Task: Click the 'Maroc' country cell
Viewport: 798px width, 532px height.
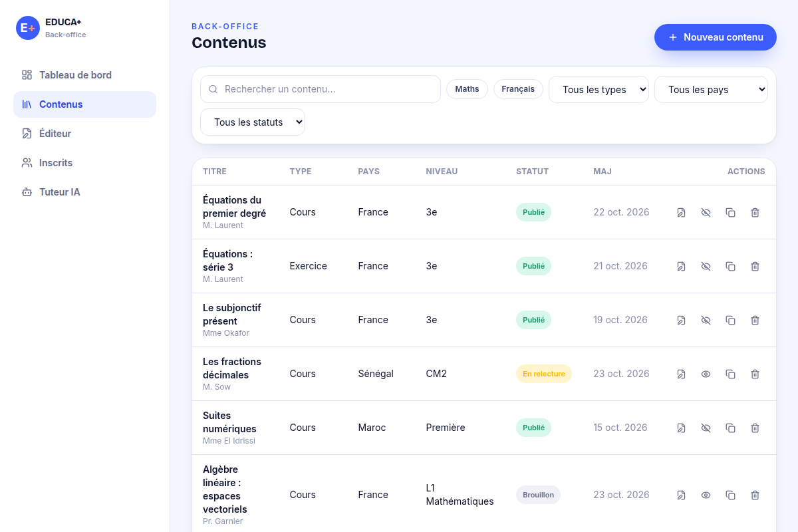Action: (x=372, y=428)
